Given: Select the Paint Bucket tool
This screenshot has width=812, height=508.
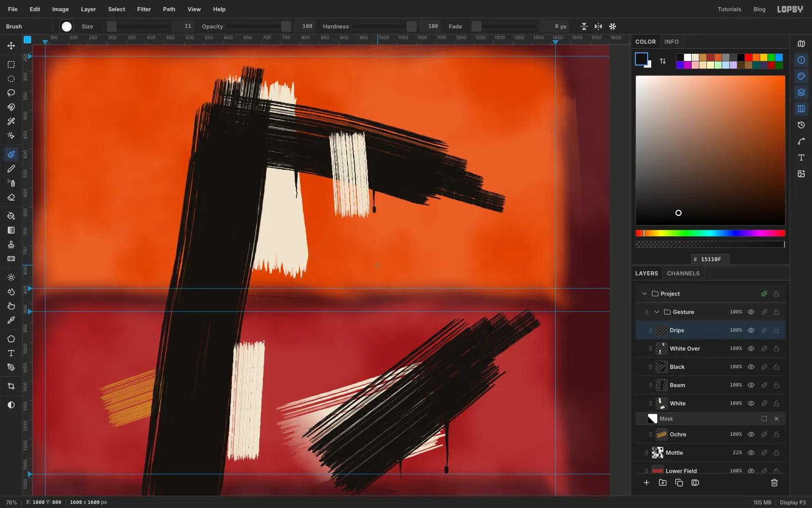Looking at the screenshot, I should 11,216.
